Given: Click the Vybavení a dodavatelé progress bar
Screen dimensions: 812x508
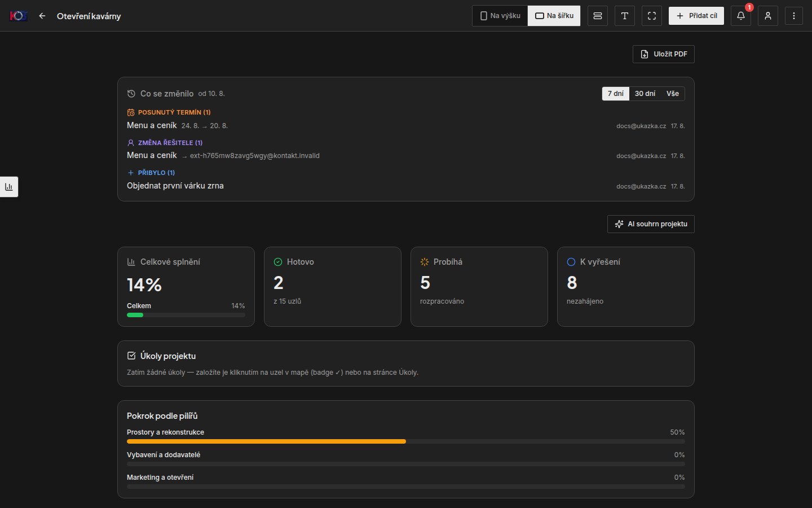Looking at the screenshot, I should (x=406, y=464).
